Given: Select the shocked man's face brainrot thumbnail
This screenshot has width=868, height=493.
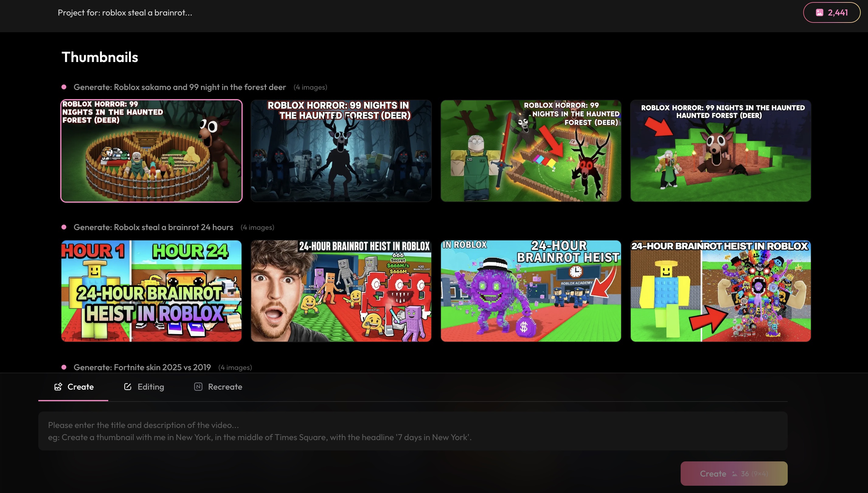Looking at the screenshot, I should pos(341,291).
